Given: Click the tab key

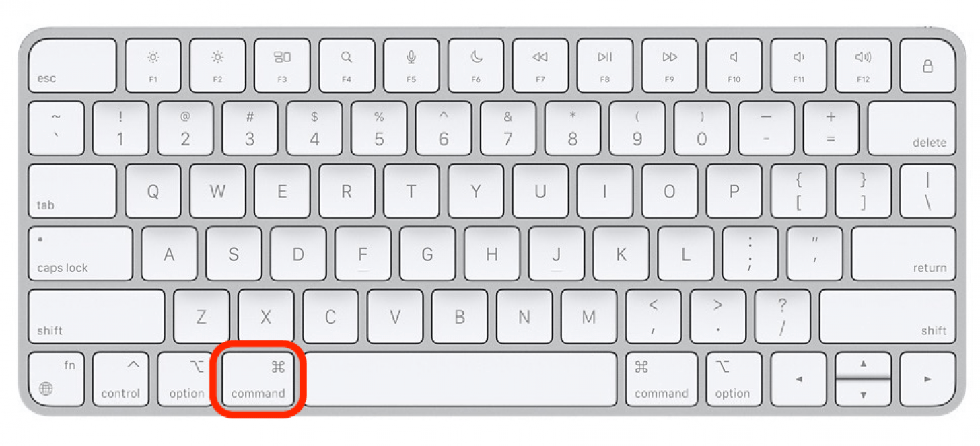Looking at the screenshot, I should click(73, 191).
